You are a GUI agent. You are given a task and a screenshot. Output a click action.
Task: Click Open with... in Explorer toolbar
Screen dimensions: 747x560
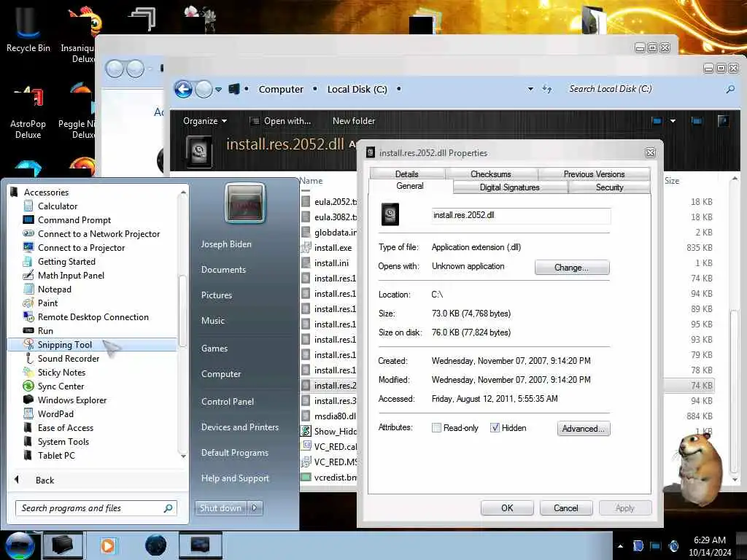pos(281,121)
